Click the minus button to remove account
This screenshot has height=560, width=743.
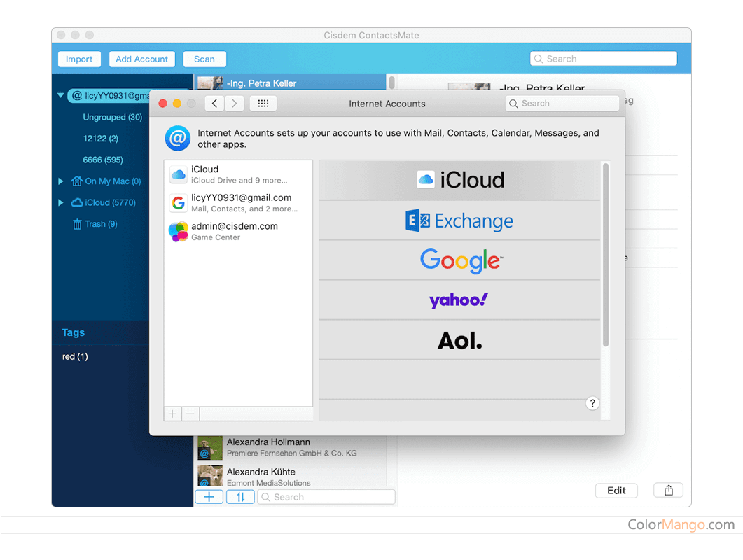coord(190,414)
